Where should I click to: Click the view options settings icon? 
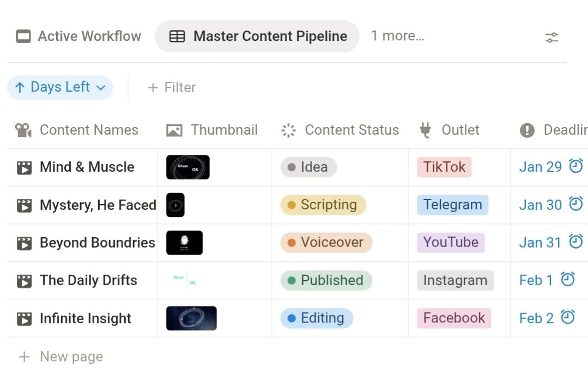click(x=551, y=37)
